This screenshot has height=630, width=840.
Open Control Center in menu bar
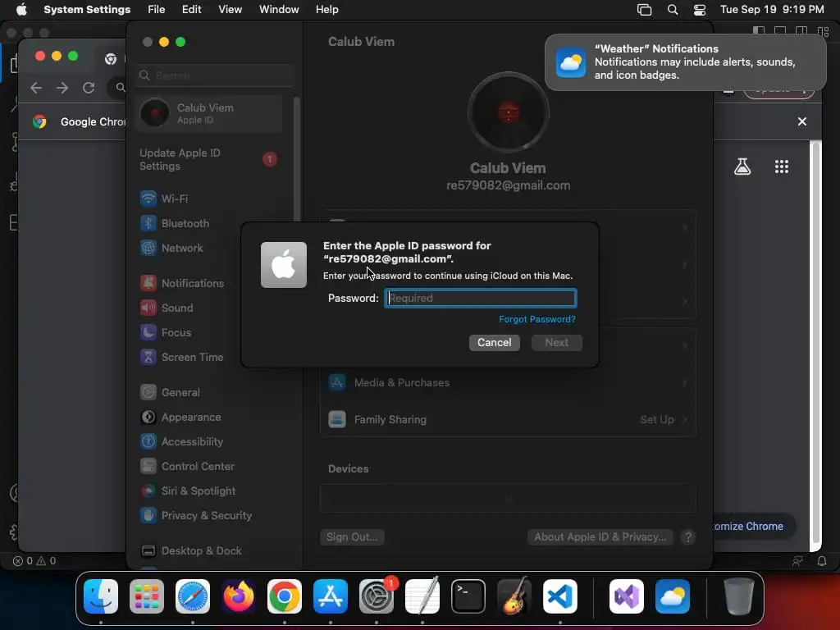pos(700,9)
